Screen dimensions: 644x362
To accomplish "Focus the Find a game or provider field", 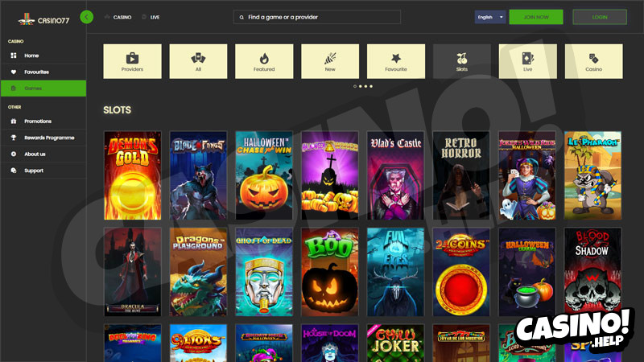I will pyautogui.click(x=317, y=17).
